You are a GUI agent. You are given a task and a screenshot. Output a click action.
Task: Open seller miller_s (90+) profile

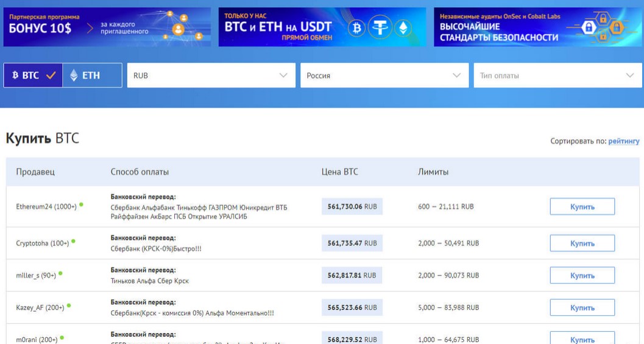(x=36, y=275)
